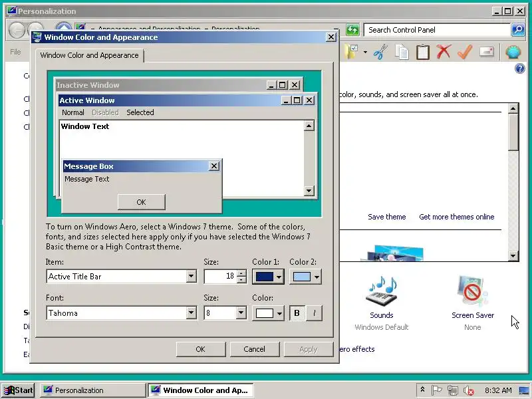Click Normal menu item in preview window
The width and height of the screenshot is (532, 399).
(x=72, y=112)
